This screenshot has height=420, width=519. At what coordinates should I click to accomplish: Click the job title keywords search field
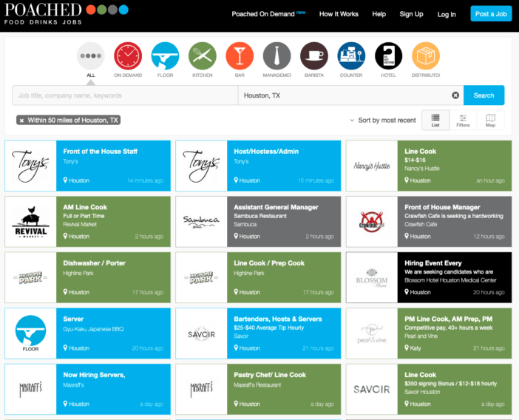click(125, 95)
